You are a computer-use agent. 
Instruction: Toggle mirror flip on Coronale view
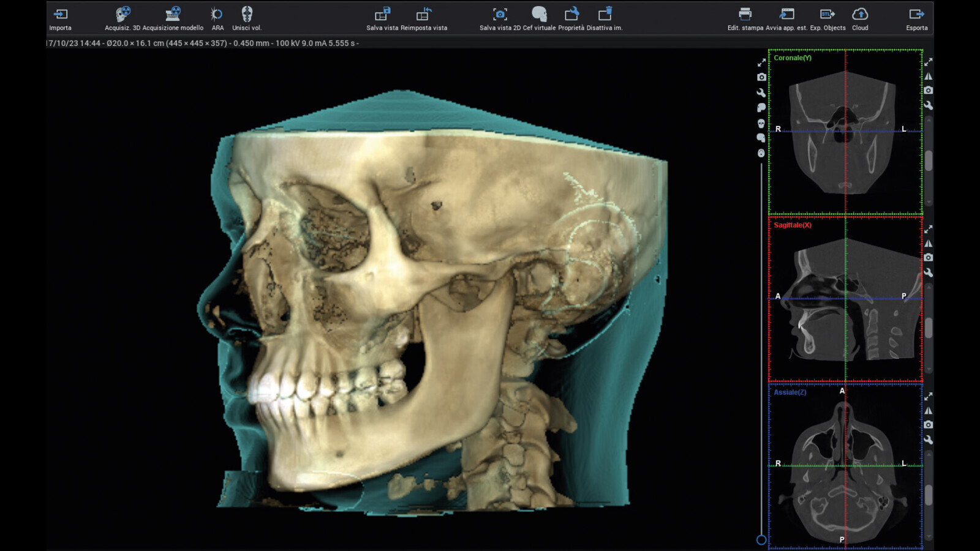pos(929,76)
